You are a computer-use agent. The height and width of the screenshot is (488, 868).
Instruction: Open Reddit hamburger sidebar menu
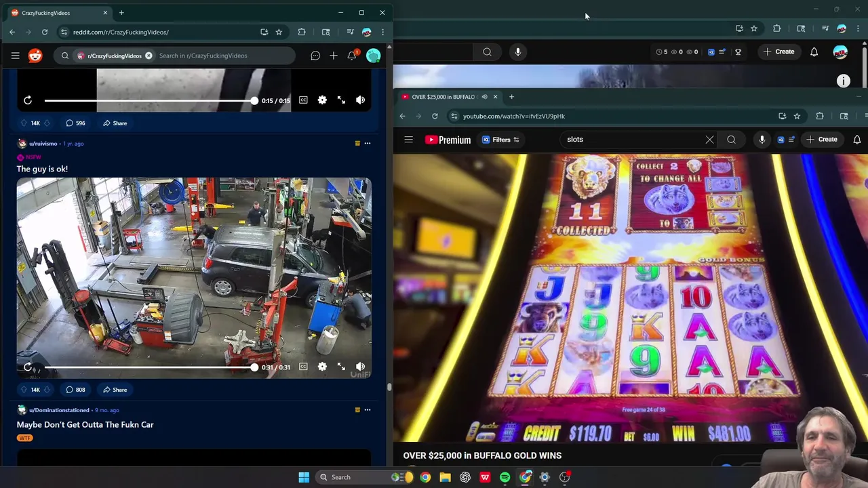(x=15, y=56)
